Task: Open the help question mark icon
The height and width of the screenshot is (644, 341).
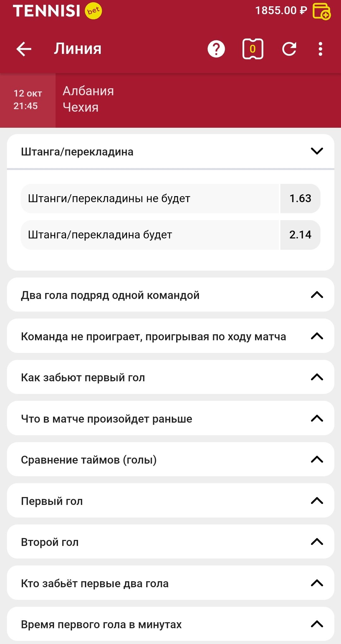Action: click(216, 49)
